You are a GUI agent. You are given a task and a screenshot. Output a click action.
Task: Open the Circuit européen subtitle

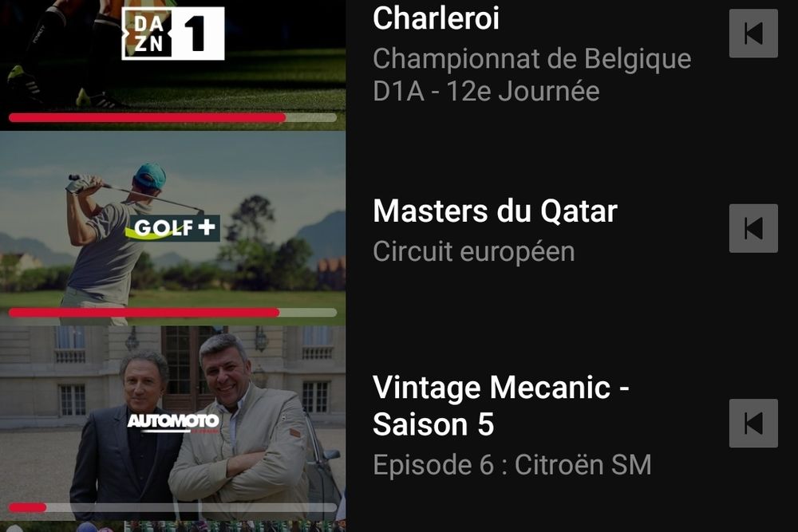pos(474,252)
